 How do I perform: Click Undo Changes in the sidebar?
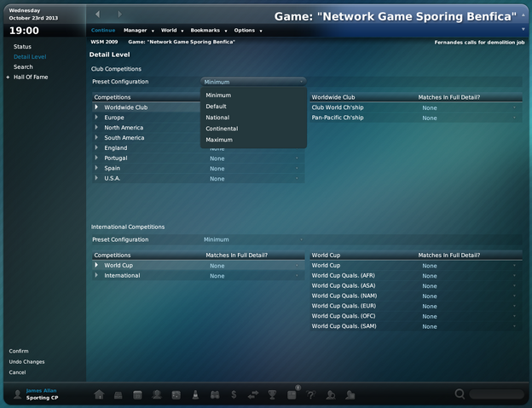coord(26,361)
